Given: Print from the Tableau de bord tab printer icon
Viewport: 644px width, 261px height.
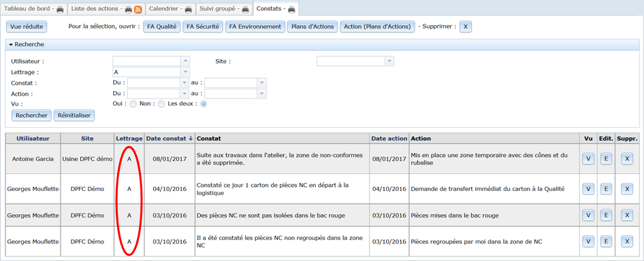Looking at the screenshot, I should click(60, 9).
